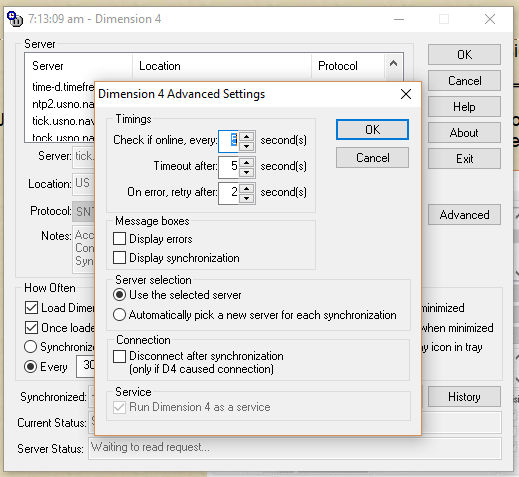Click the Server Status 'Waiting to read request' field
This screenshot has width=519, height=477.
295,448
